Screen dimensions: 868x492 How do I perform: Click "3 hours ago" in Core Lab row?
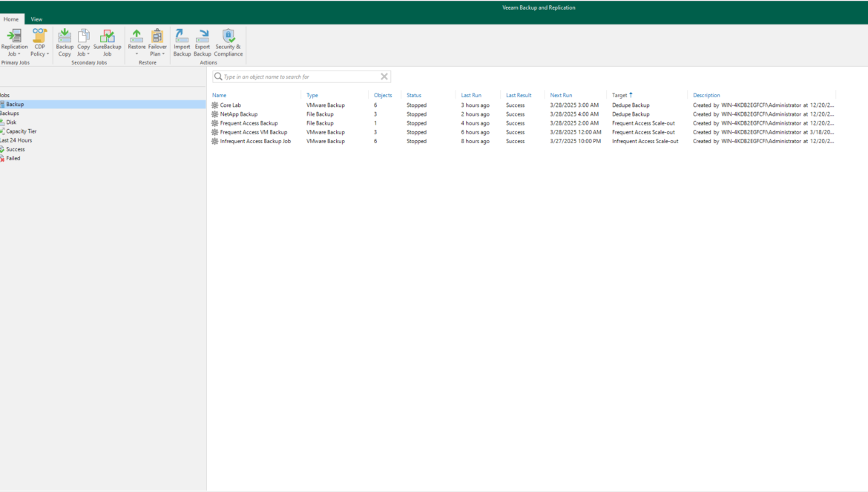tap(475, 105)
